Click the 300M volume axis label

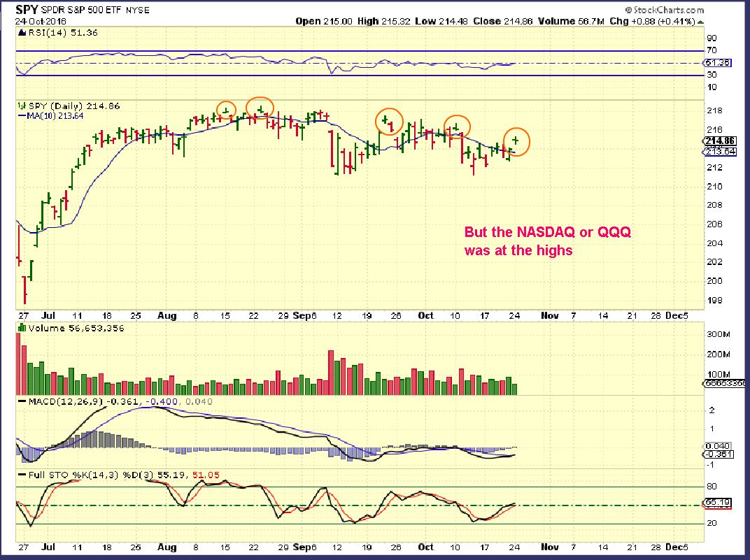point(719,334)
